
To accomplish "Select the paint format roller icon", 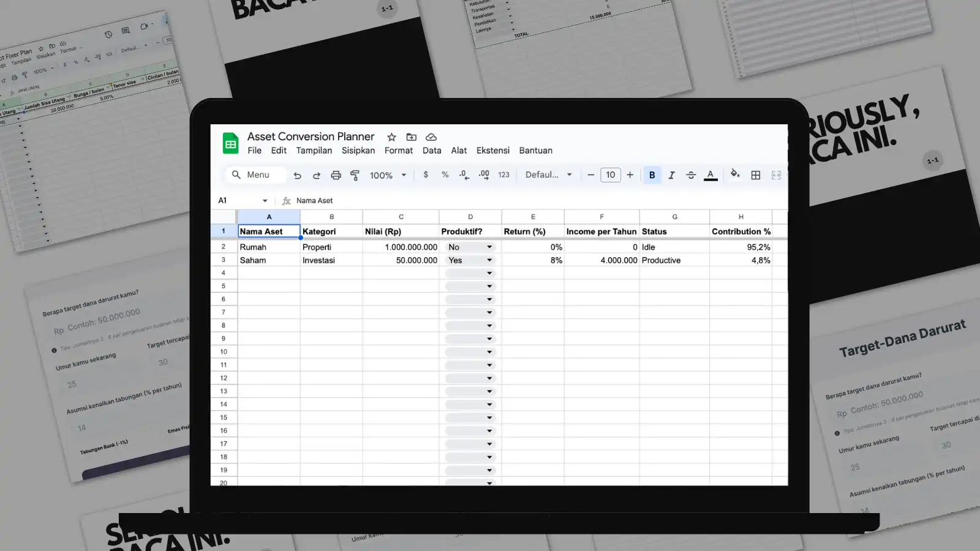I will tap(355, 175).
